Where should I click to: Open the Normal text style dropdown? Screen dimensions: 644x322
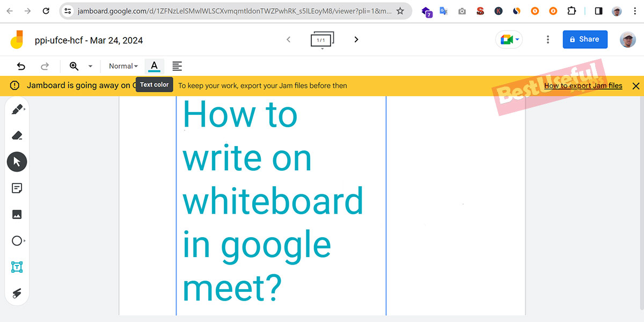point(122,66)
